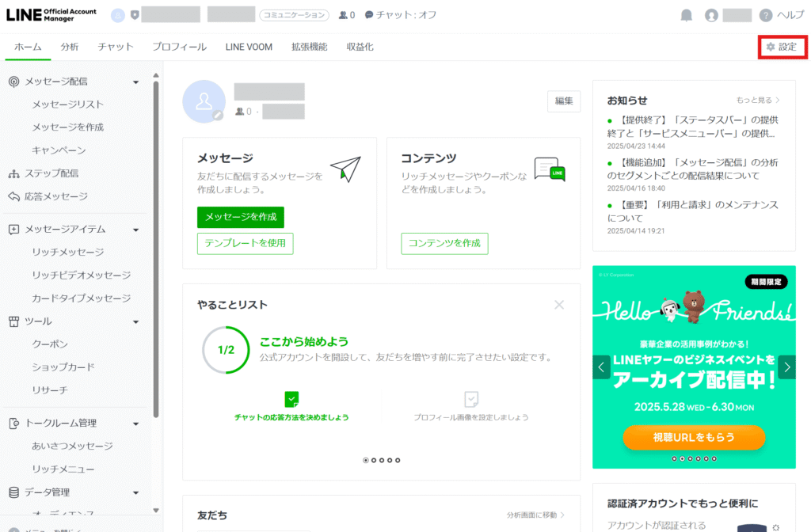Image resolution: width=811 pixels, height=532 pixels.
Task: Click the ツール store icon
Action: tap(14, 321)
